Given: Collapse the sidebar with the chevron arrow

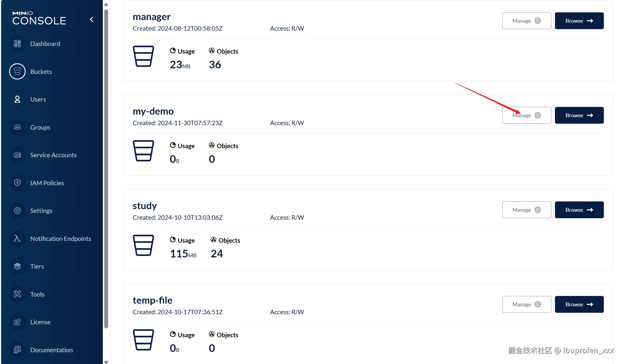Looking at the screenshot, I should pyautogui.click(x=92, y=19).
